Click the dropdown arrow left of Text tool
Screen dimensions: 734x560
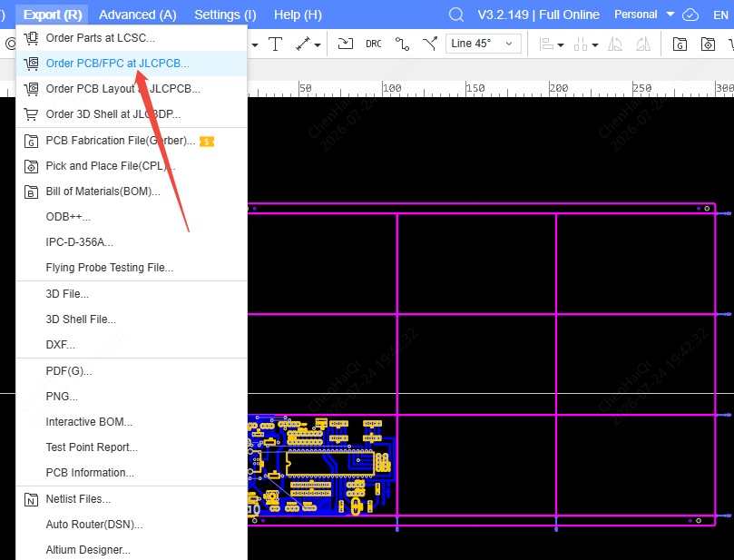point(255,45)
